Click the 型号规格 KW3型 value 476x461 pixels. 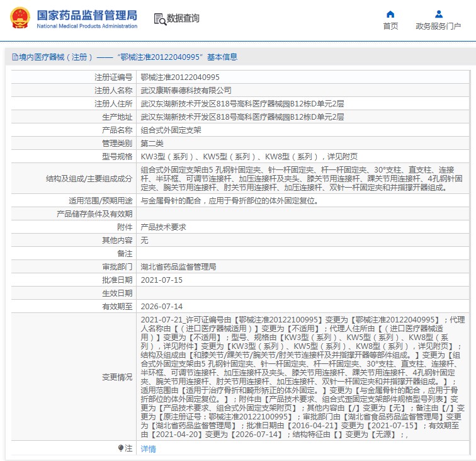pos(249,157)
